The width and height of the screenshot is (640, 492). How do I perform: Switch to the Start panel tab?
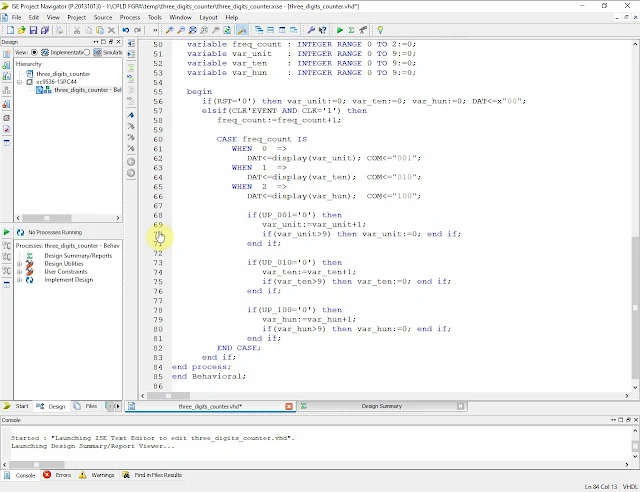coord(16,406)
